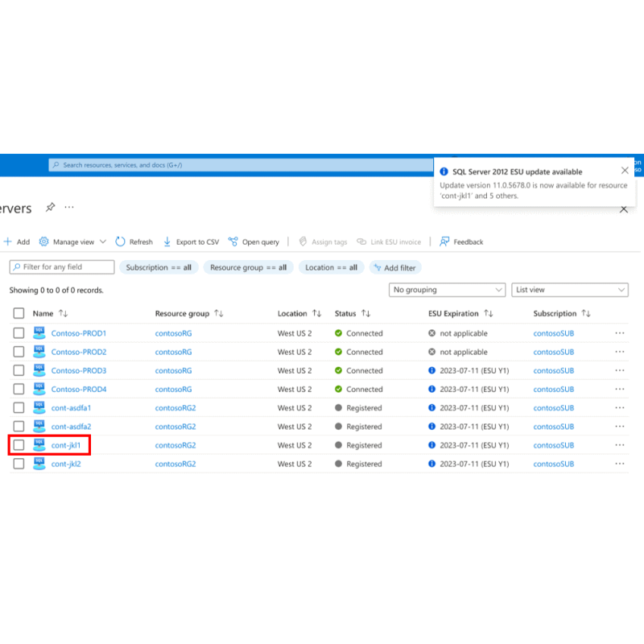Edit the Subscription == all filter
644x644 pixels.
[159, 267]
